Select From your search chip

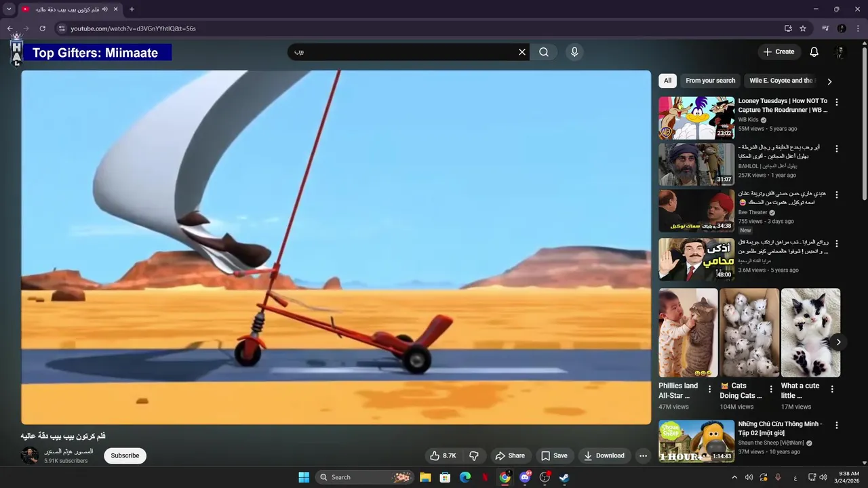coord(710,81)
